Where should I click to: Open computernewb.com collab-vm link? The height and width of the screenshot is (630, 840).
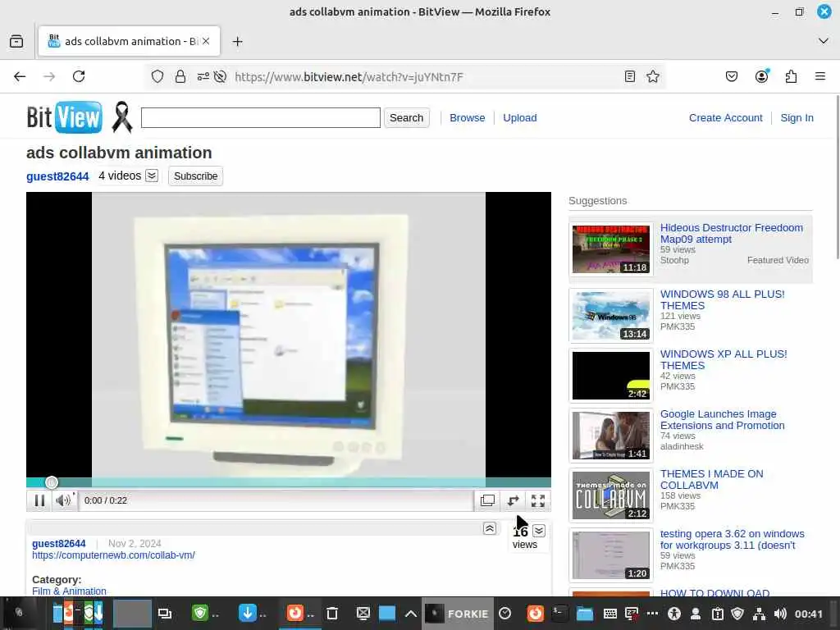[x=113, y=555]
